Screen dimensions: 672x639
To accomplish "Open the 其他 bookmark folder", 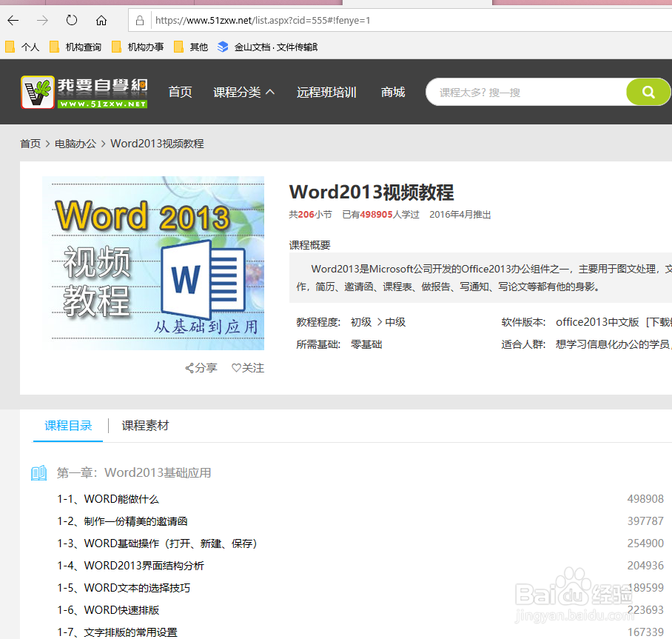I will tap(191, 47).
